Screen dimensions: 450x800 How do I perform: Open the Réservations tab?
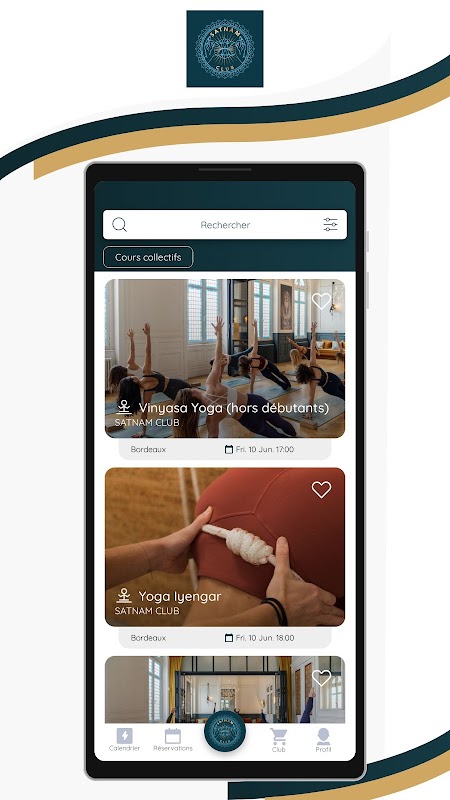click(173, 739)
